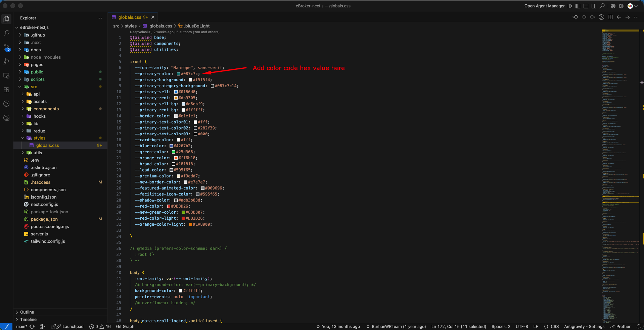
Task: Click Open Agent Manager button
Action: point(544,6)
